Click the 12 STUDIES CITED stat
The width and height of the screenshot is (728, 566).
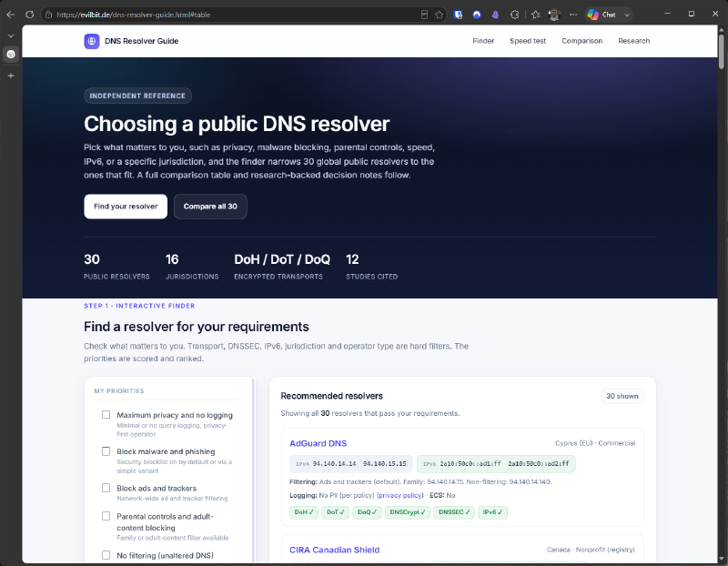(x=371, y=266)
